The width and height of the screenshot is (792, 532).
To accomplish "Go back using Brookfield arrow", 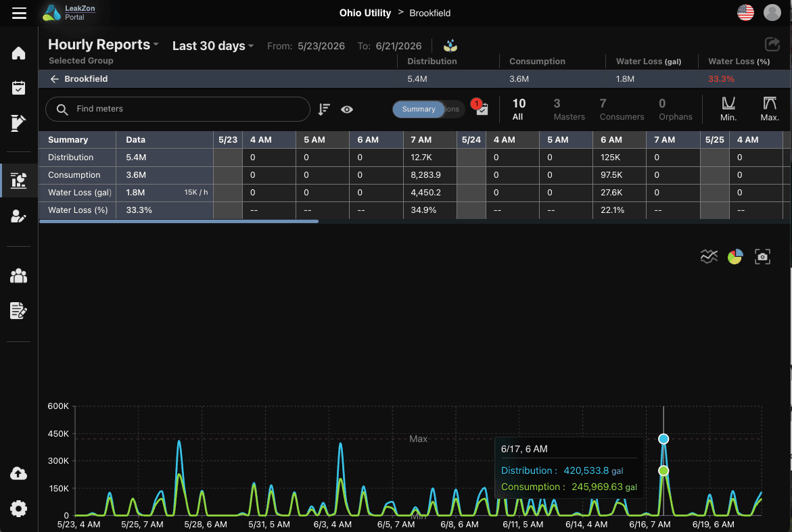I will coord(55,78).
